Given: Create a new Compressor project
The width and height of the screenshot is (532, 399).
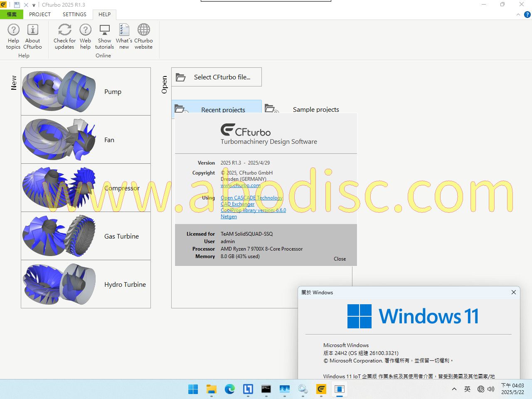Looking at the screenshot, I should point(86,188).
